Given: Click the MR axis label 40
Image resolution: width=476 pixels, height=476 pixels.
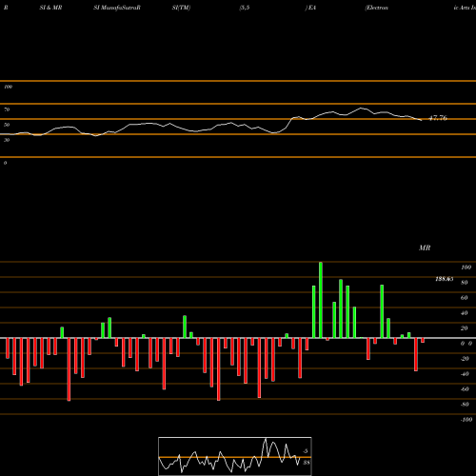Looking at the screenshot, I should pyautogui.click(x=465, y=313).
